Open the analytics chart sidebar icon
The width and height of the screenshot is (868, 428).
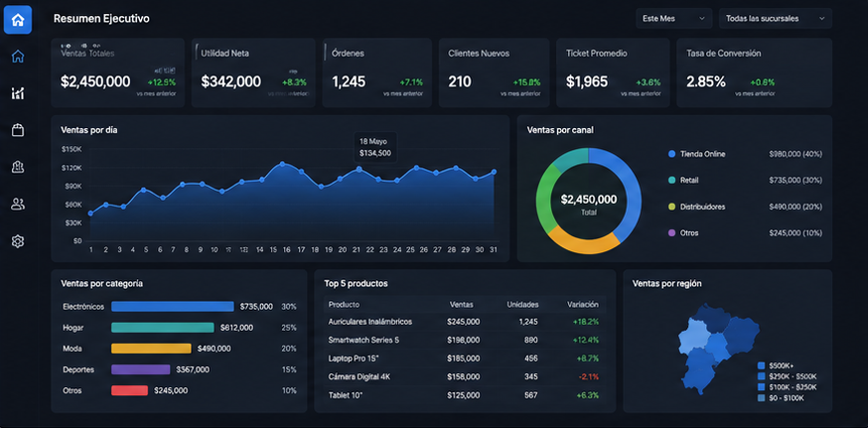18,93
